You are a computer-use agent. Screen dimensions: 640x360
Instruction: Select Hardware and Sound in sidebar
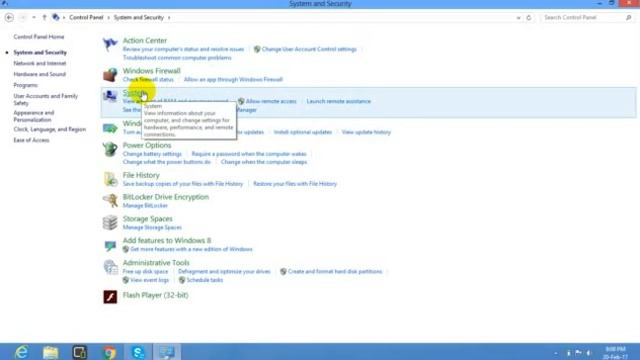point(40,74)
